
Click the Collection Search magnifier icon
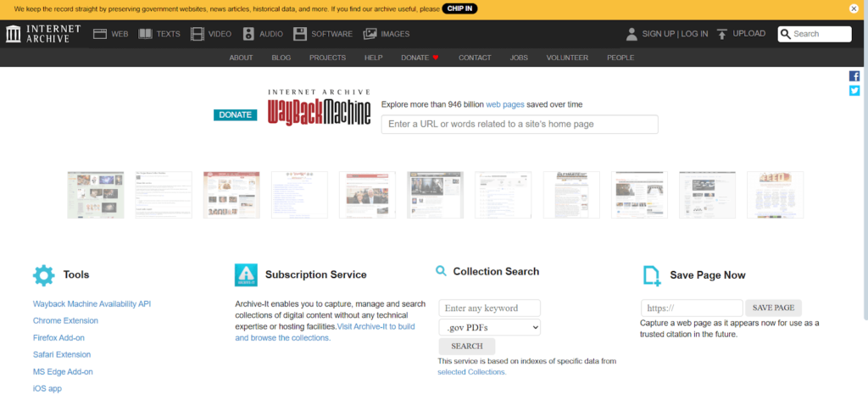441,270
